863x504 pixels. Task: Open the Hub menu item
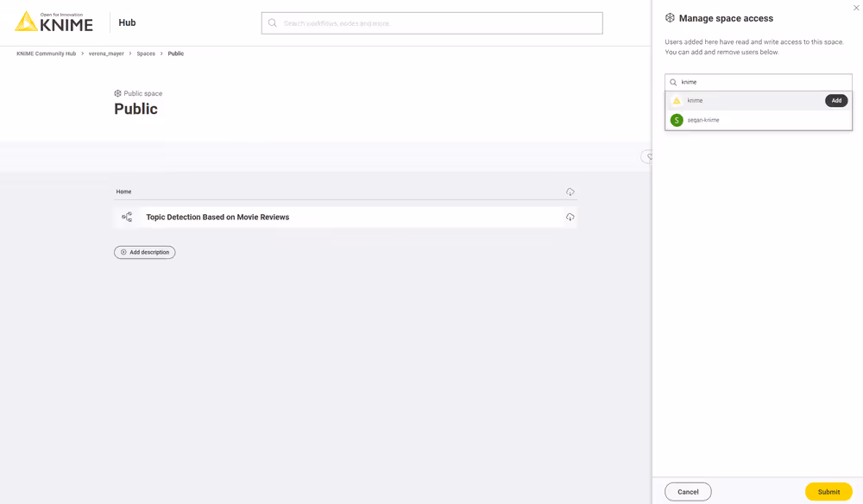click(x=127, y=22)
